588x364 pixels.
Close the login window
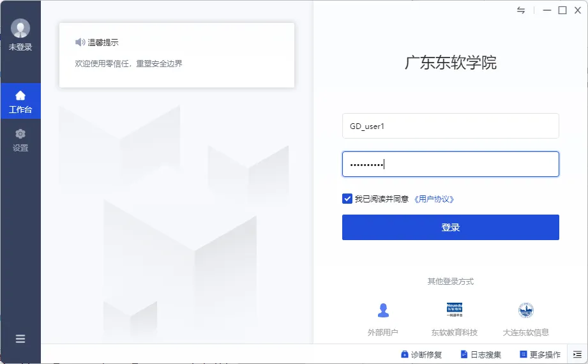[x=578, y=10]
